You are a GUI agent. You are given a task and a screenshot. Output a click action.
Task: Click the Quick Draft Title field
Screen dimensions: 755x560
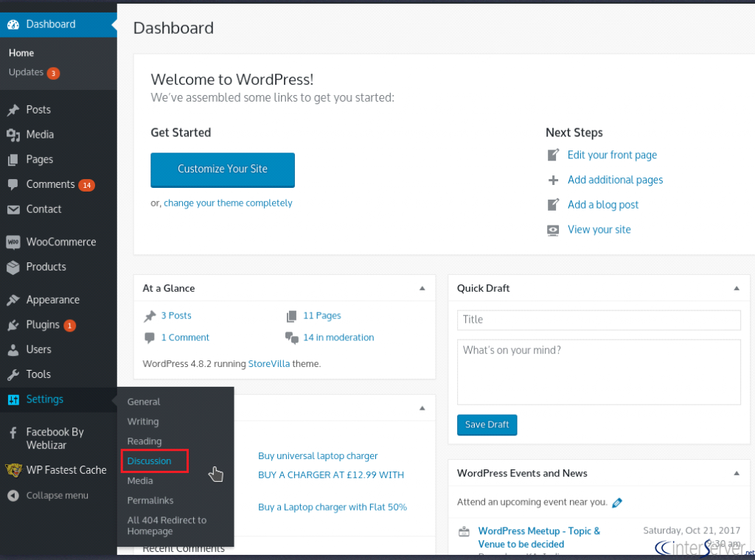[599, 320]
